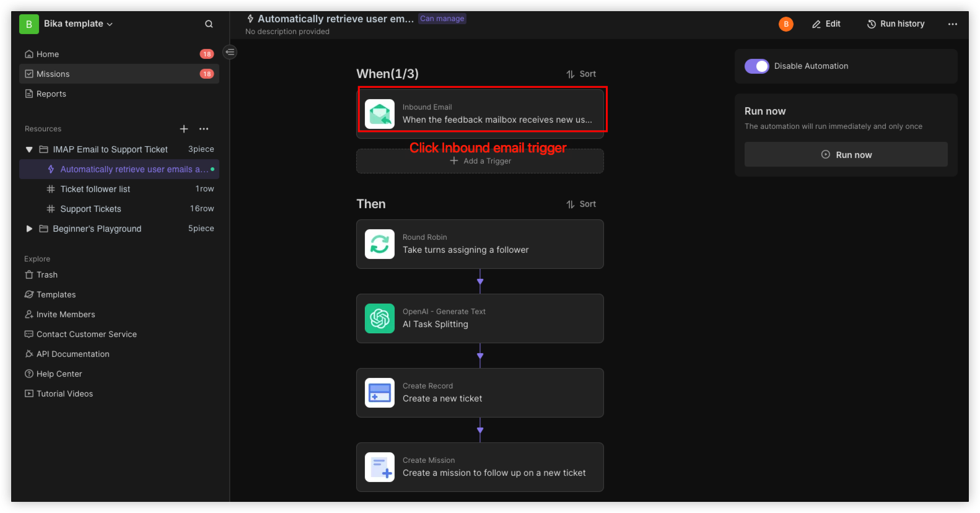Open the search icon in sidebar header

(209, 24)
